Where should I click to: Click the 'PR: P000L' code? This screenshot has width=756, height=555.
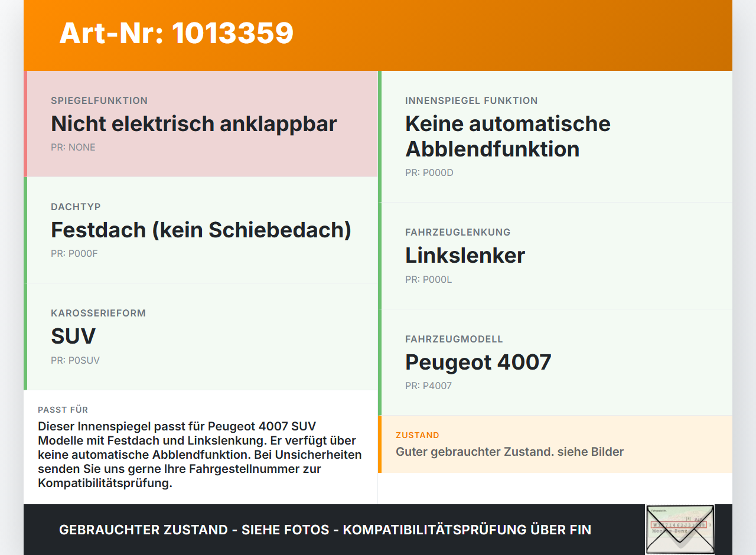[428, 280]
